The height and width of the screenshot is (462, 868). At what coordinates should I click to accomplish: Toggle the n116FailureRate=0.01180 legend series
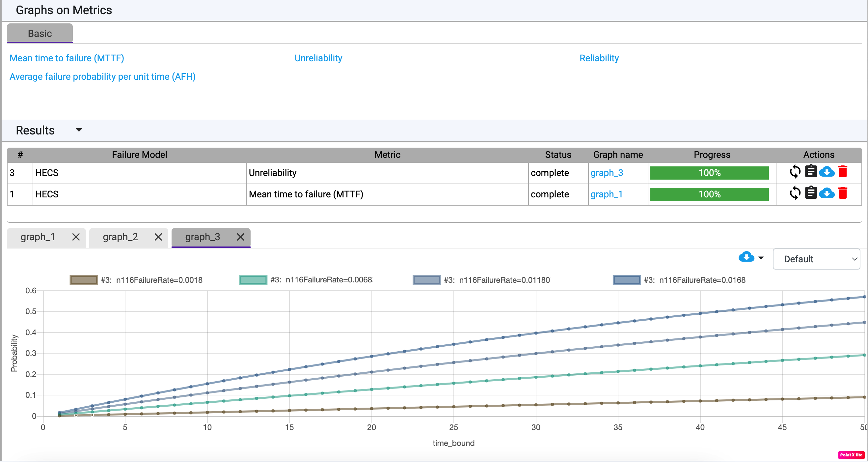point(481,280)
